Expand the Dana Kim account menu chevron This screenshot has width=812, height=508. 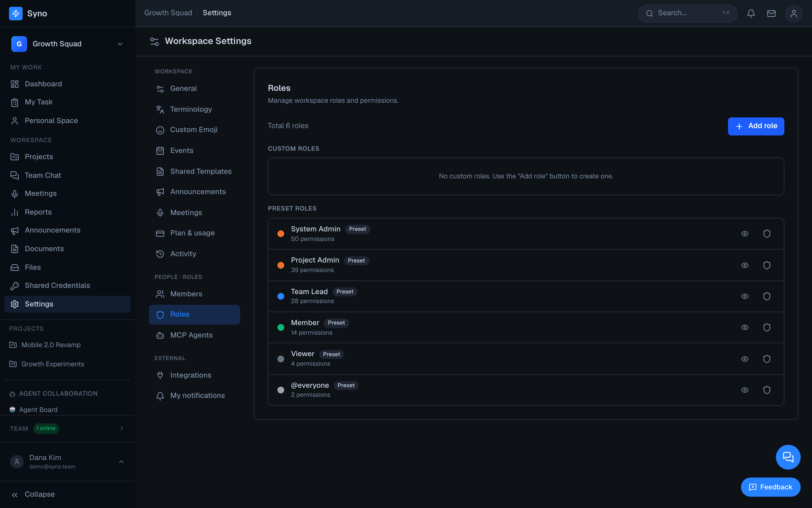click(122, 462)
